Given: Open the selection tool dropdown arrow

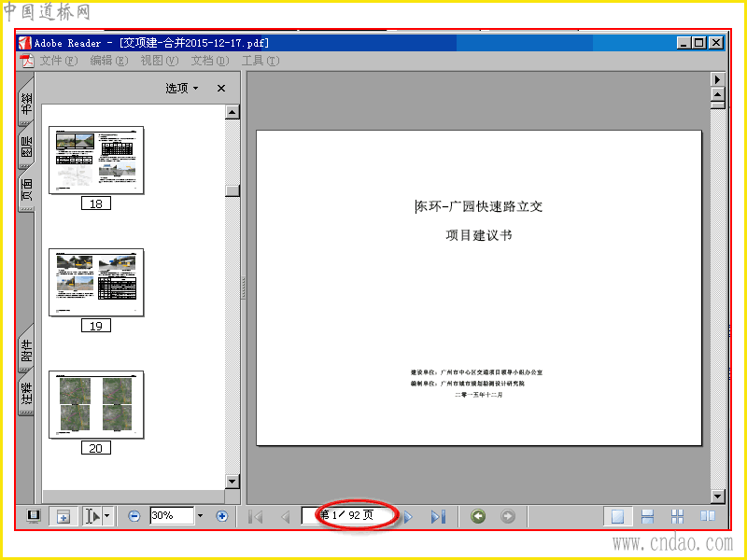Looking at the screenshot, I should [107, 516].
